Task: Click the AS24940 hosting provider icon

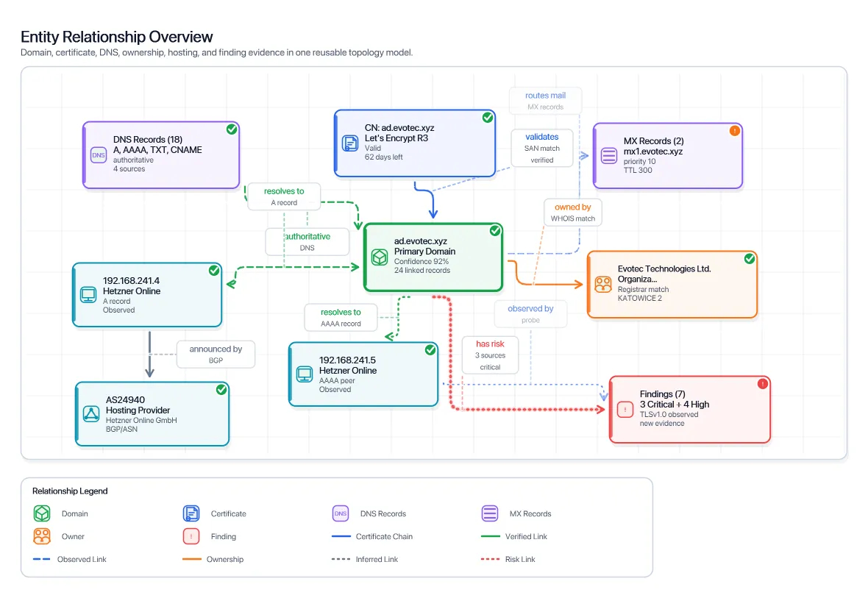Action: (x=91, y=413)
